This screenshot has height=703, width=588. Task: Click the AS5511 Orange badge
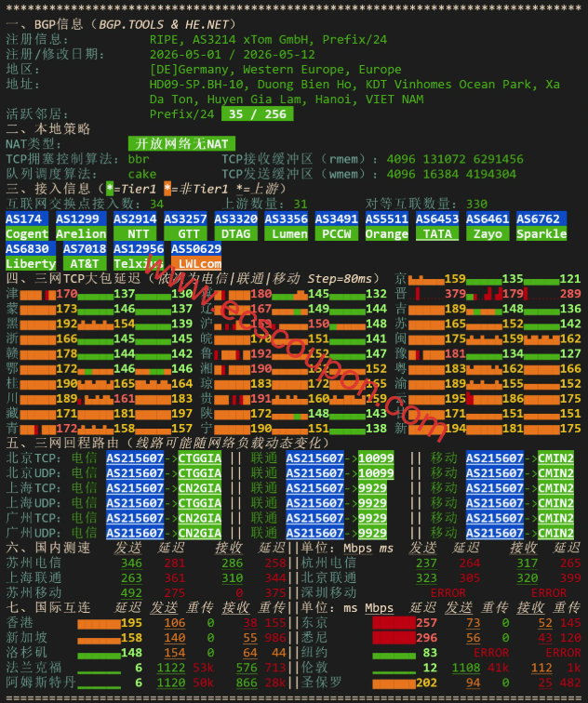(387, 226)
